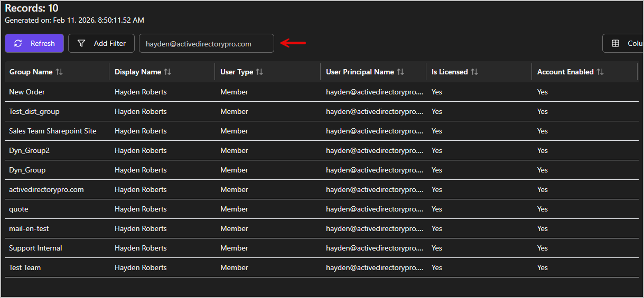The width and height of the screenshot is (644, 298).
Task: Click the Generated on timestamp text
Action: click(74, 20)
